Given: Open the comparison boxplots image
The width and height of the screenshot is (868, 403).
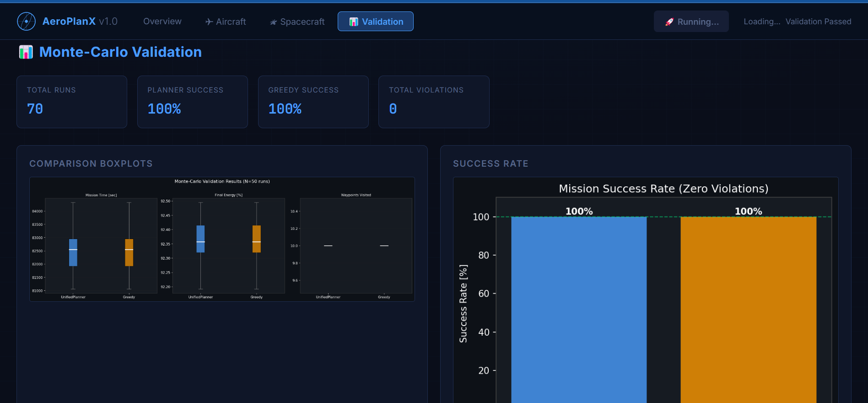Looking at the screenshot, I should [x=222, y=239].
